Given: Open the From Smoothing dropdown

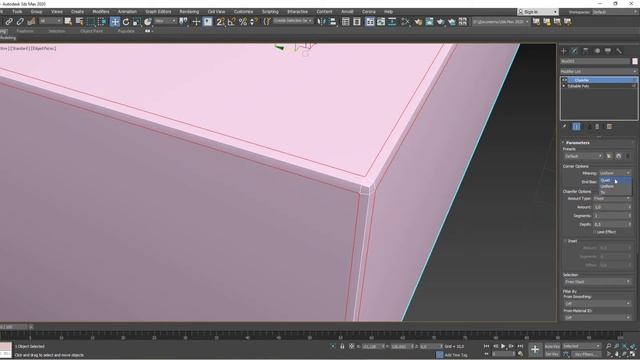Looking at the screenshot, I should [x=597, y=304].
